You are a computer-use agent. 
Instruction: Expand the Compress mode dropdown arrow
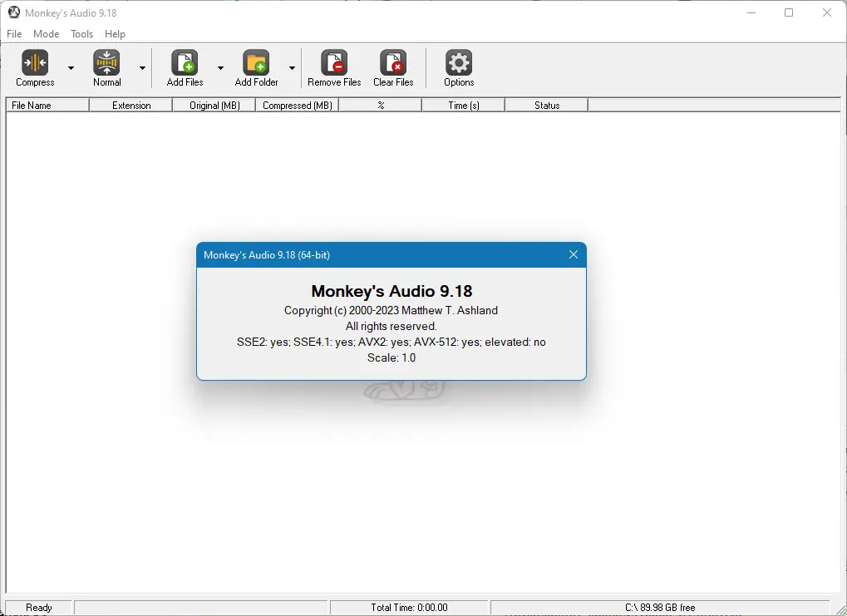click(71, 68)
